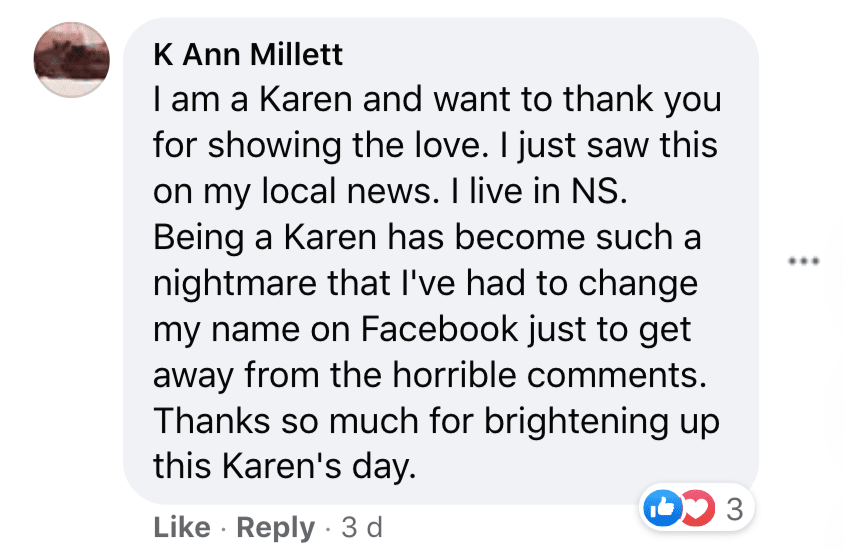This screenshot has width=843, height=550.
Task: Click 'showing the love' in the comment
Action: point(345,145)
